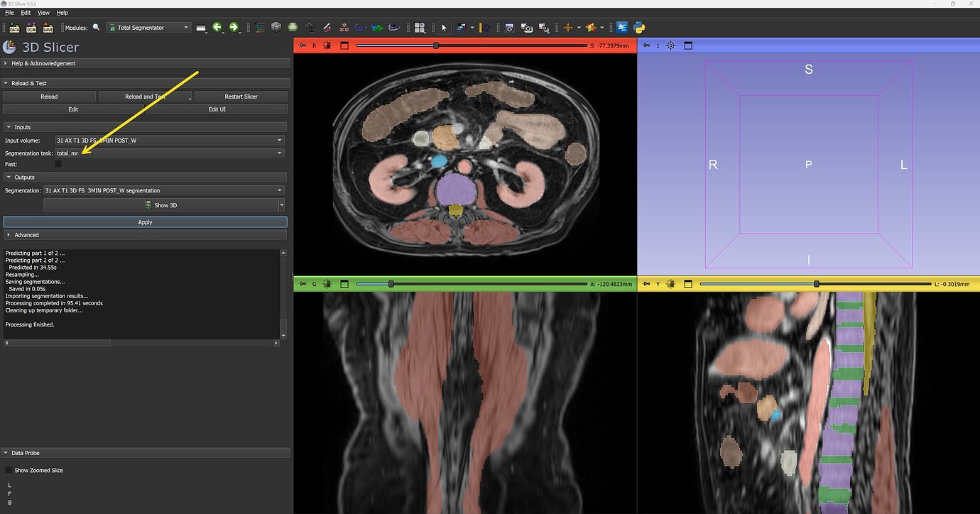Open the Input volume dropdown

(279, 140)
